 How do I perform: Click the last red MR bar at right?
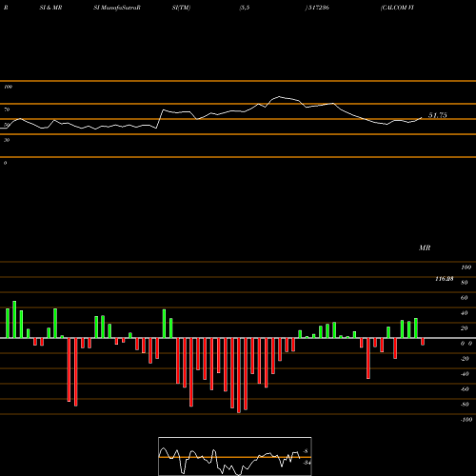point(423,342)
